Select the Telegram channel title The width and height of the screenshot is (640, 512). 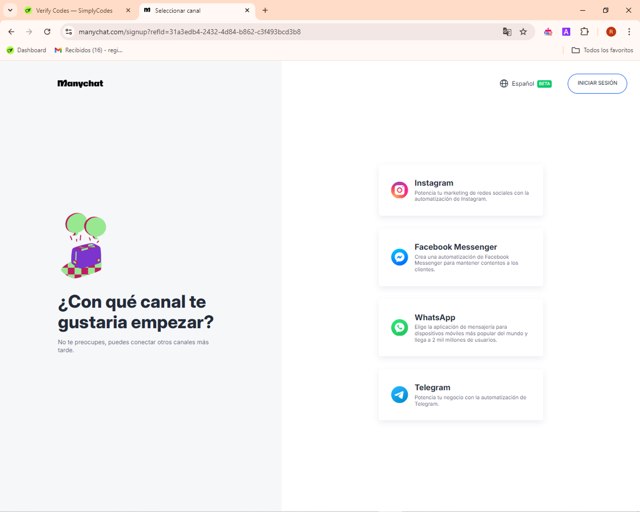coord(432,387)
